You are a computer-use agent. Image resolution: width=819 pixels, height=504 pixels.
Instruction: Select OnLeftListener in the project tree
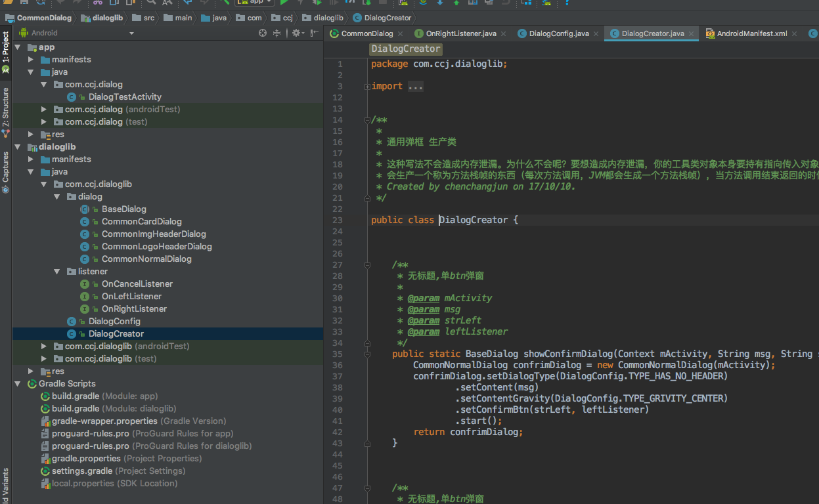click(131, 297)
